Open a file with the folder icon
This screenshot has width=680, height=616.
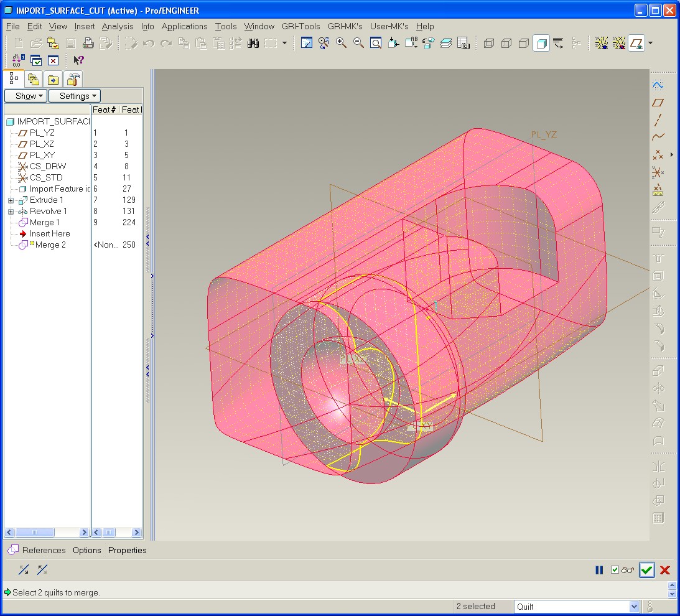[x=36, y=43]
